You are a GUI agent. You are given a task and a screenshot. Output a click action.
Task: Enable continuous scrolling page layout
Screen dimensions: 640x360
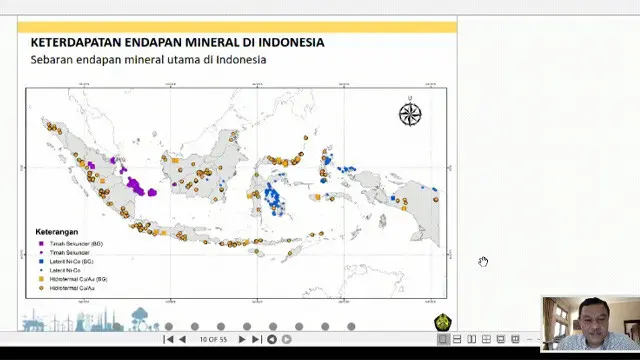click(457, 339)
